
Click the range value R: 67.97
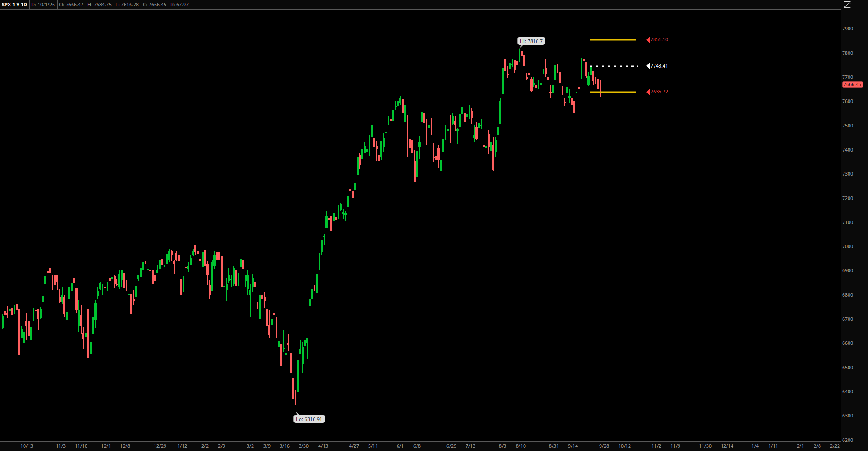click(x=179, y=5)
